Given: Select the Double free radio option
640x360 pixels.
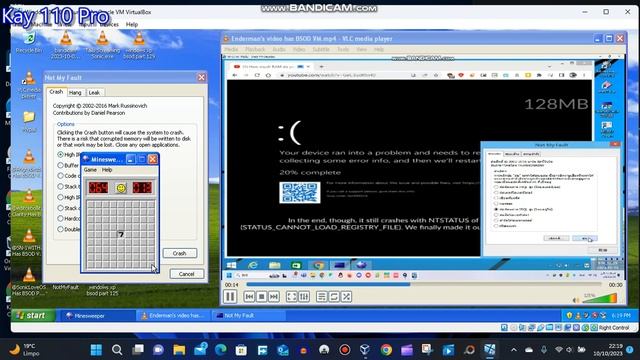Looking at the screenshot, I should [60, 229].
